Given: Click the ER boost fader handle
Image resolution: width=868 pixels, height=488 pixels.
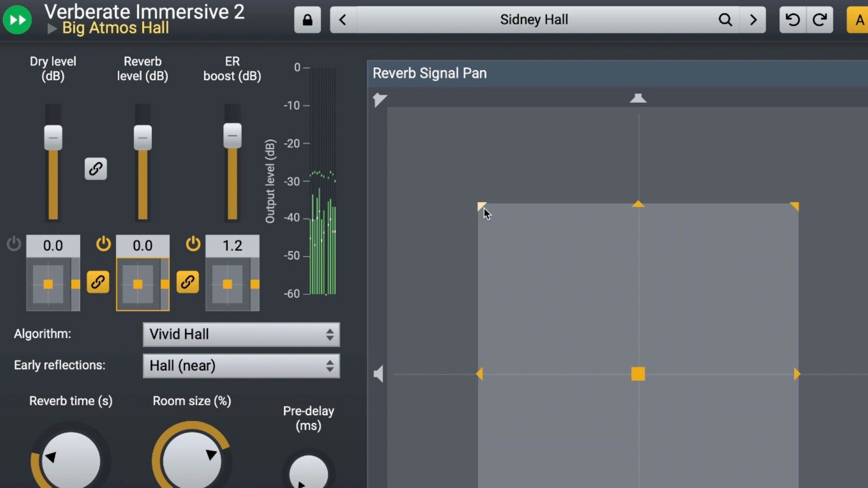Looking at the screenshot, I should [232, 136].
